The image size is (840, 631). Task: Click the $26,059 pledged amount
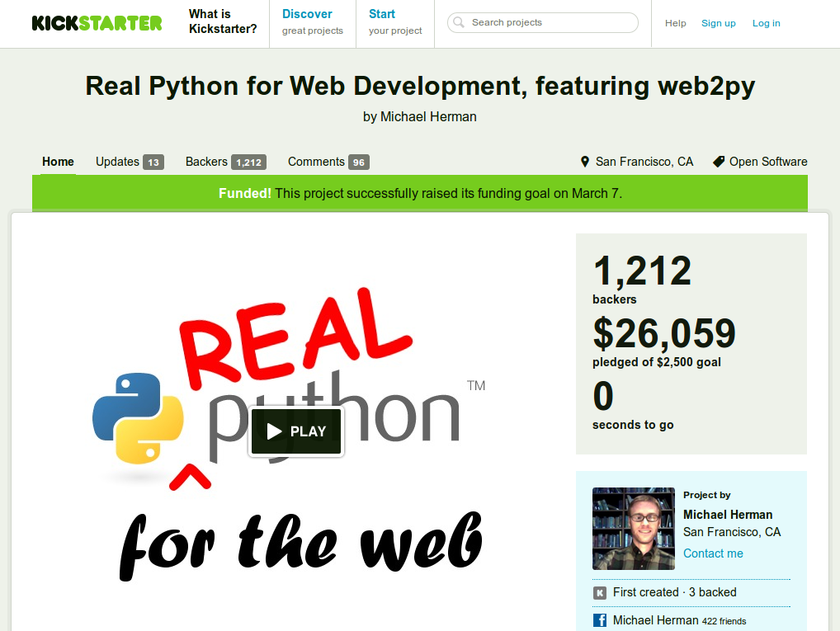pyautogui.click(x=664, y=334)
